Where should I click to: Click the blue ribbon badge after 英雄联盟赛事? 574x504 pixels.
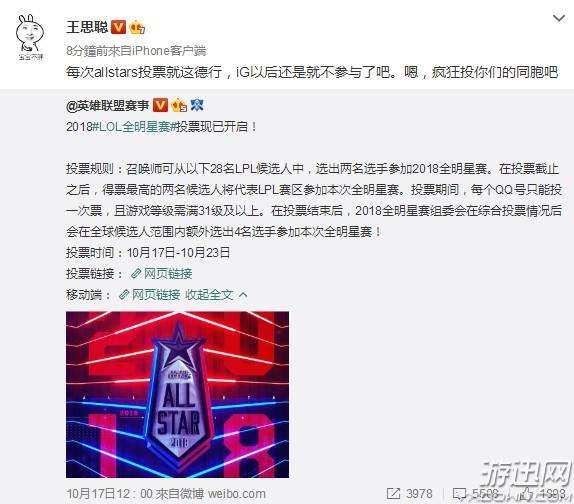[x=197, y=105]
